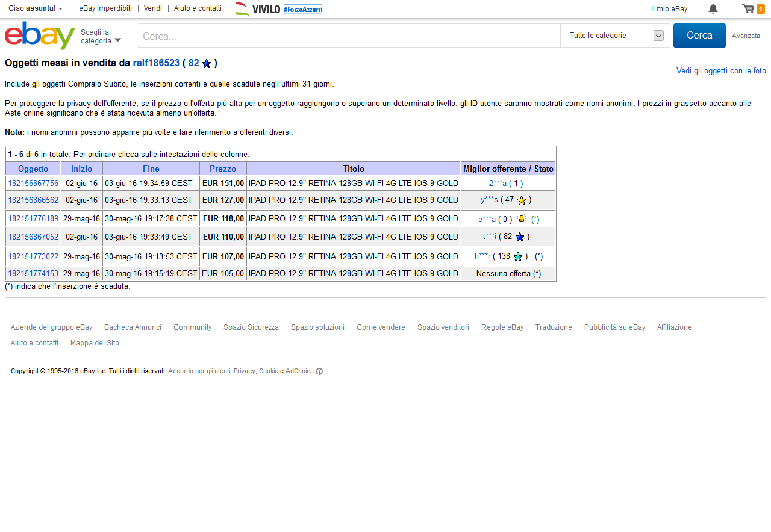The width and height of the screenshot is (771, 532).
Task: Open seller ralf186523 profile link
Action: [x=157, y=63]
